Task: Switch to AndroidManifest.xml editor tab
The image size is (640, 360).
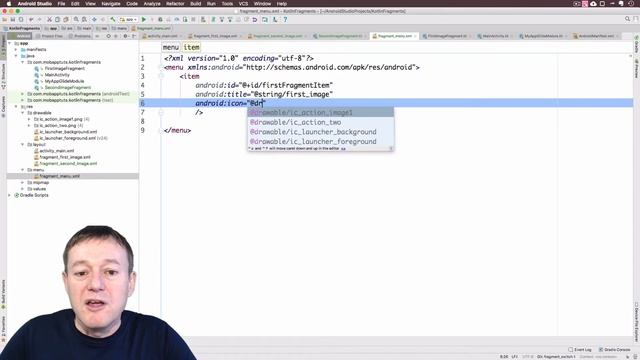Action: coord(596,36)
